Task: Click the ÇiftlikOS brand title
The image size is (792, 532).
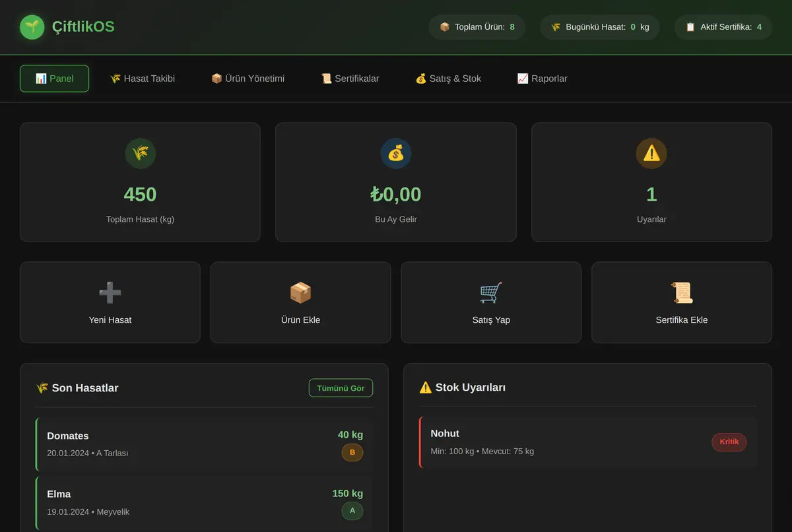Action: [x=83, y=27]
